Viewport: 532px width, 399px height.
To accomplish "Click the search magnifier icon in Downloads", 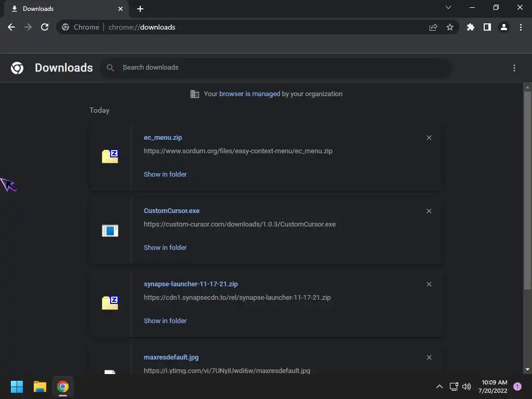I will [110, 68].
